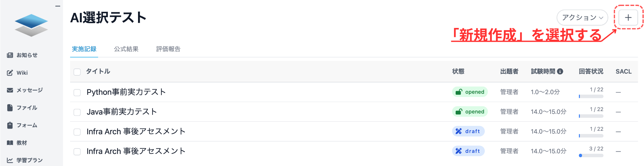Click the opened status badge for Java test
The height and width of the screenshot is (166, 644).
[470, 112]
